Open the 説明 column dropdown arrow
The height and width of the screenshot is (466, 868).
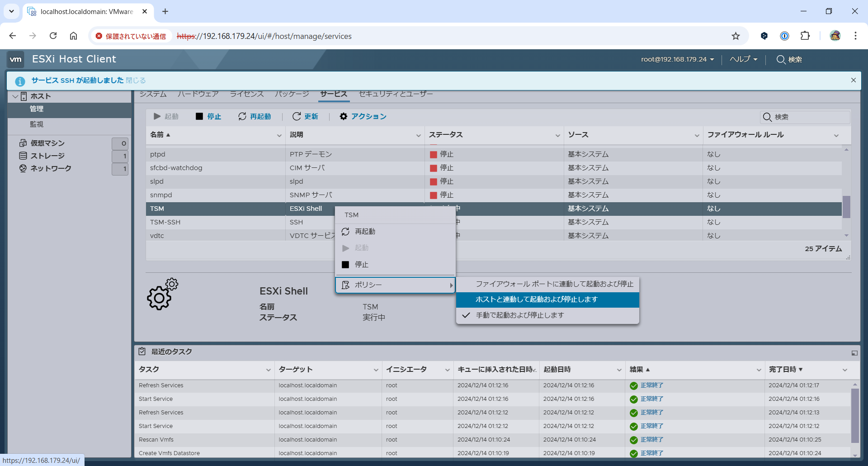(x=418, y=135)
